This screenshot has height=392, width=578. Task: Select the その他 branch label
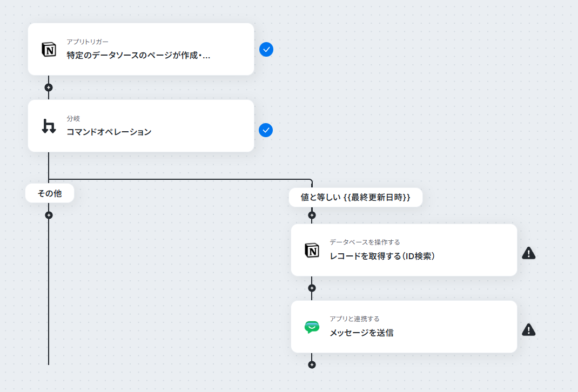50,193
